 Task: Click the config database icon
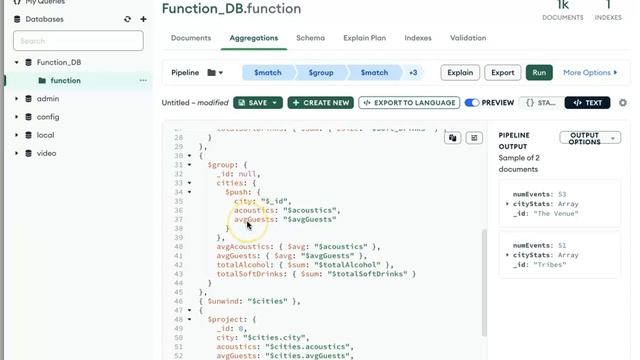(28, 117)
